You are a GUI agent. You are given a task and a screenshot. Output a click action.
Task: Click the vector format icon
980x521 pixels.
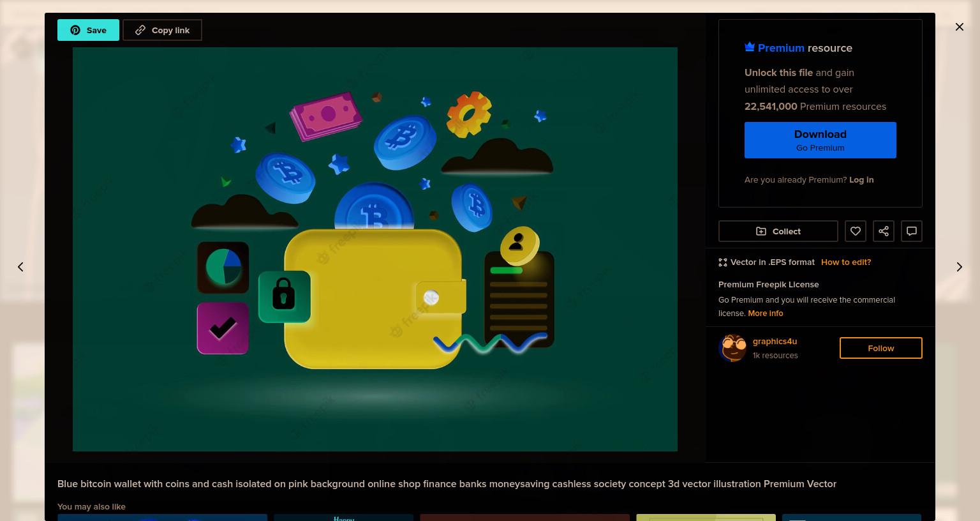(x=723, y=262)
